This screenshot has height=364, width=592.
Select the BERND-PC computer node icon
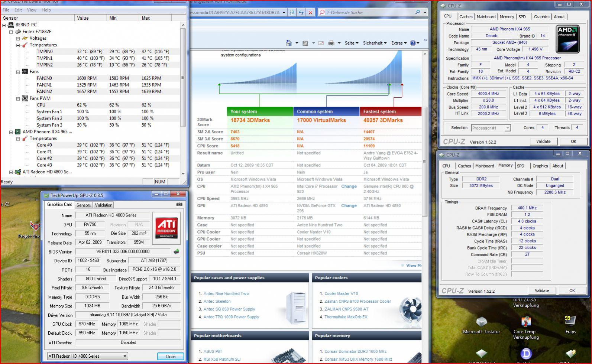tap(11, 25)
